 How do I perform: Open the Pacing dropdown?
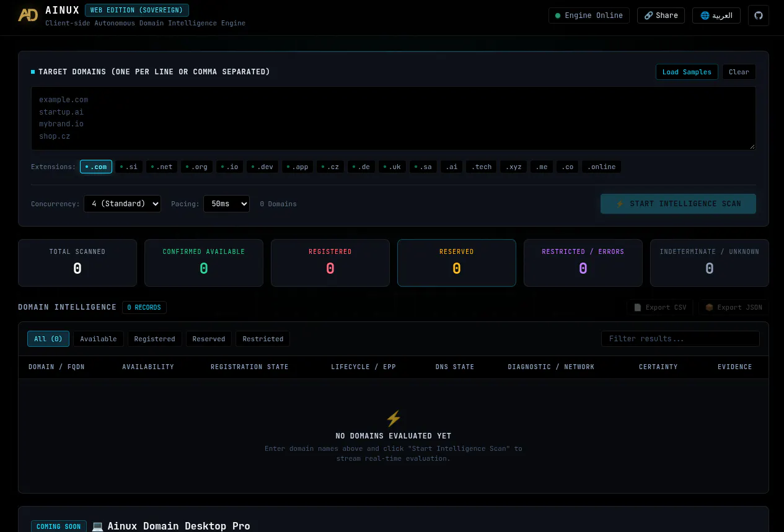[x=226, y=204]
